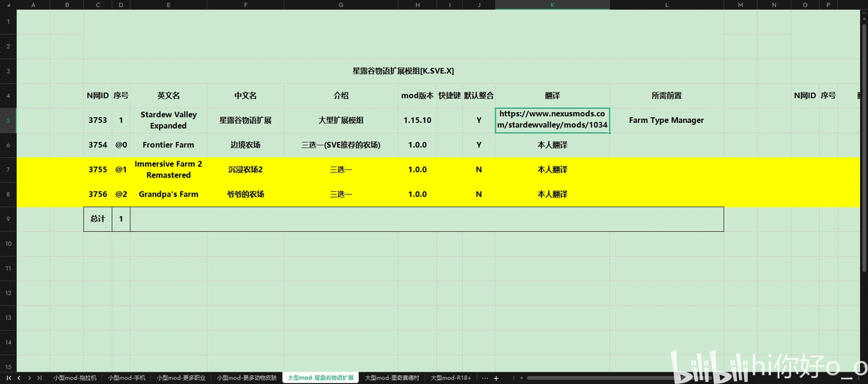
Task: Click the mod版本 header cell
Action: click(x=417, y=95)
